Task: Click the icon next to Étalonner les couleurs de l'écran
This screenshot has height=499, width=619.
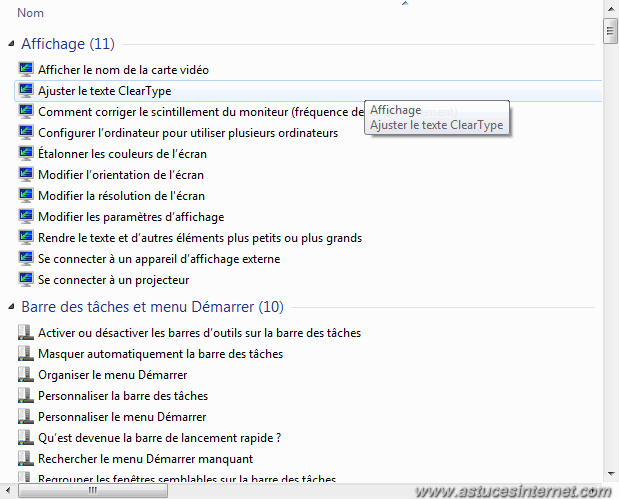Action: coord(26,154)
